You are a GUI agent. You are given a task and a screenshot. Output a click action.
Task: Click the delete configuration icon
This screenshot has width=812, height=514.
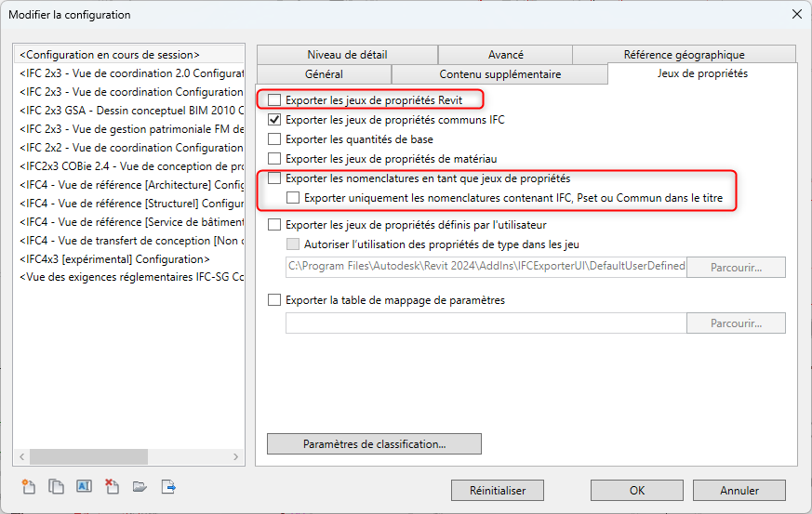pos(112,486)
